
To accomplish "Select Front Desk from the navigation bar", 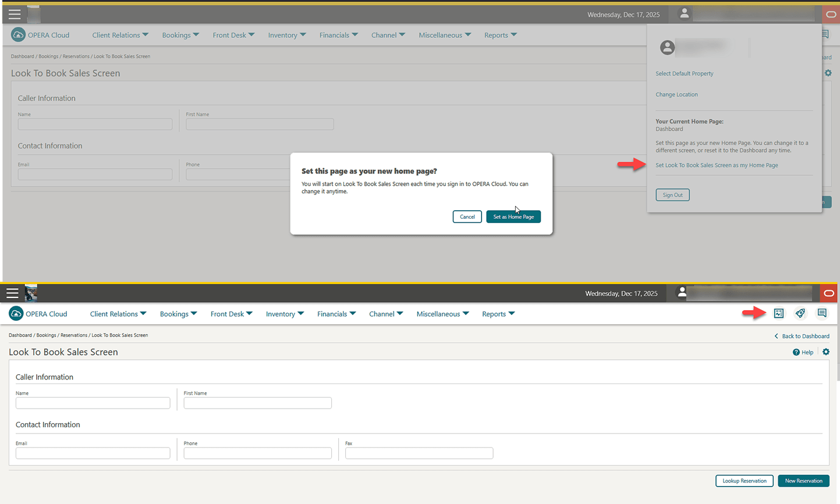I will (231, 314).
